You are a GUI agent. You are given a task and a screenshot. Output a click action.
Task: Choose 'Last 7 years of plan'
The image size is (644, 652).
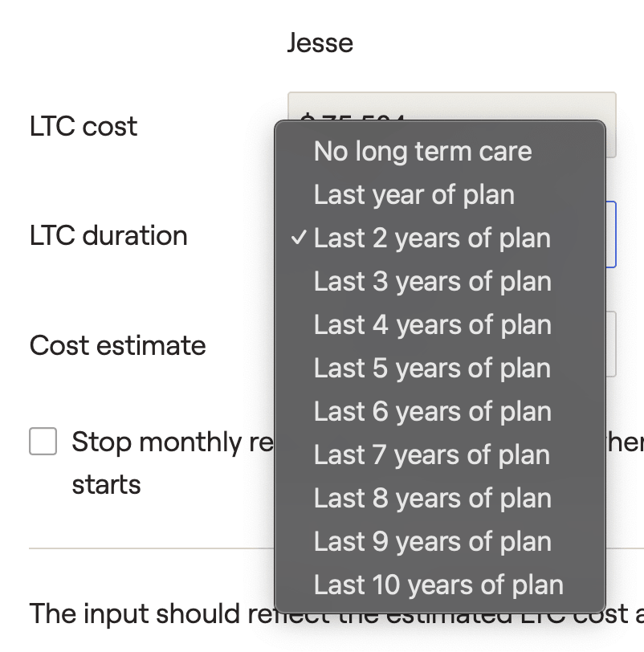point(432,454)
